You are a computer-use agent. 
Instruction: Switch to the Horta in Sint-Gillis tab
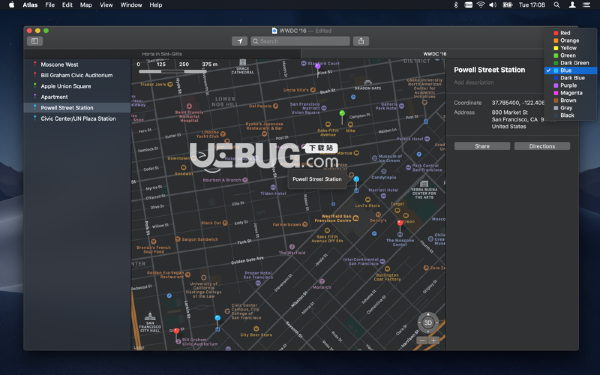pyautogui.click(x=162, y=54)
